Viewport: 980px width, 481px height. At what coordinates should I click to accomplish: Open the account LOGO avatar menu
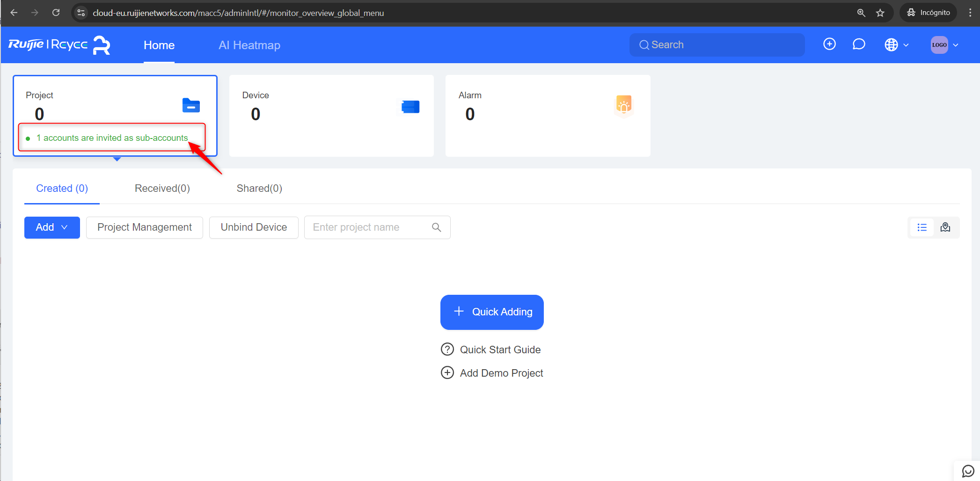pos(944,45)
